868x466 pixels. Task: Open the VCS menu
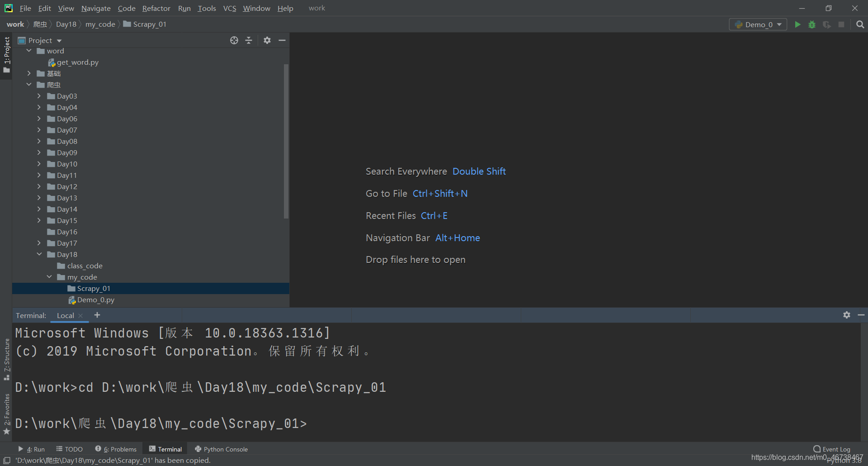pyautogui.click(x=230, y=8)
